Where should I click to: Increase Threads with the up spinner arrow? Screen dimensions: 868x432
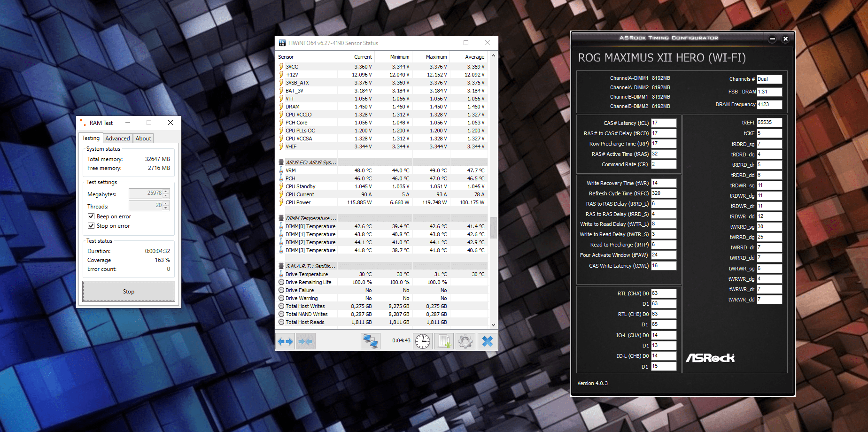(166, 203)
